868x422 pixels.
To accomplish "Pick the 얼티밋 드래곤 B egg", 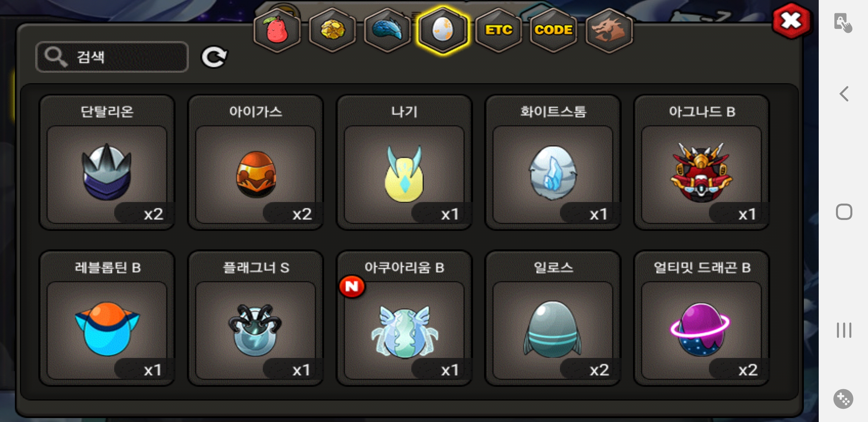I will [x=701, y=318].
